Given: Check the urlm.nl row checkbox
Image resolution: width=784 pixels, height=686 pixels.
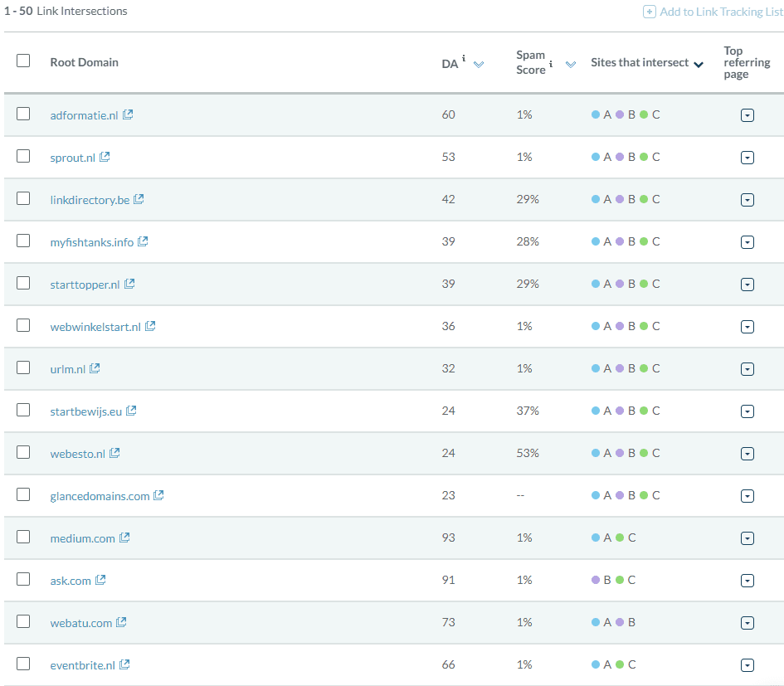Looking at the screenshot, I should point(23,367).
